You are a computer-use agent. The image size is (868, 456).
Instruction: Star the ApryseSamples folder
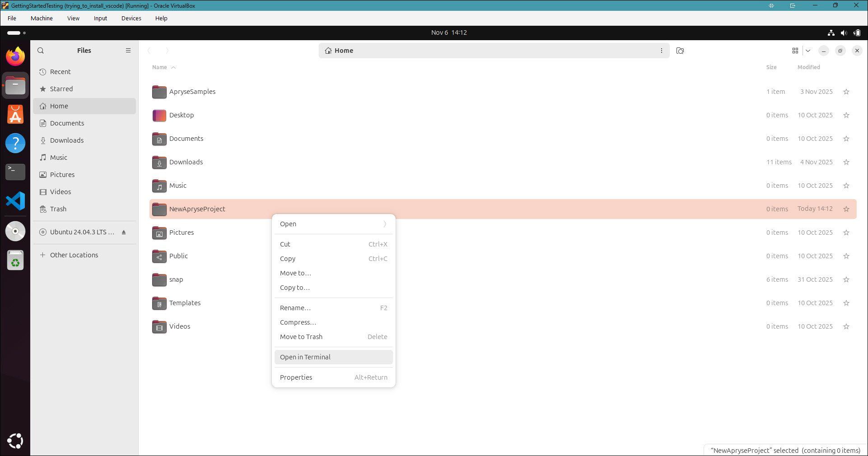point(846,92)
